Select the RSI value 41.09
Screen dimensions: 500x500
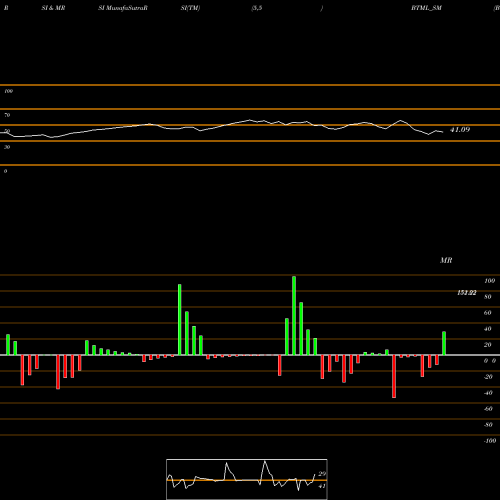click(460, 130)
